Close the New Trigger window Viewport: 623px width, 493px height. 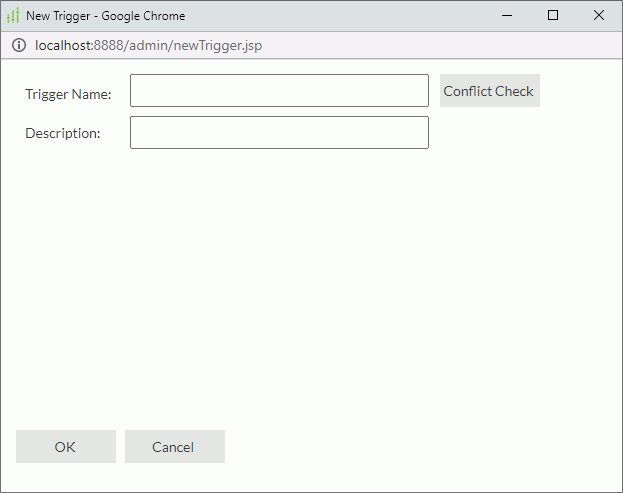(599, 16)
